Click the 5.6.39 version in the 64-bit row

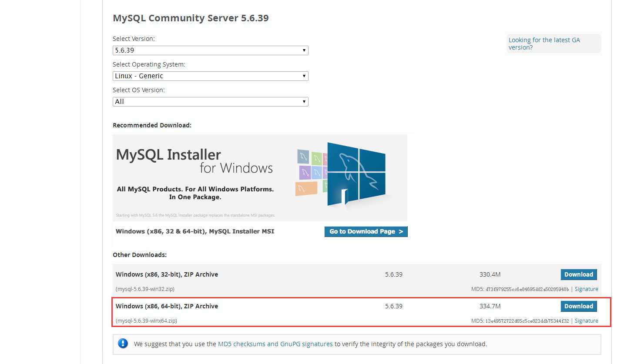tap(394, 306)
